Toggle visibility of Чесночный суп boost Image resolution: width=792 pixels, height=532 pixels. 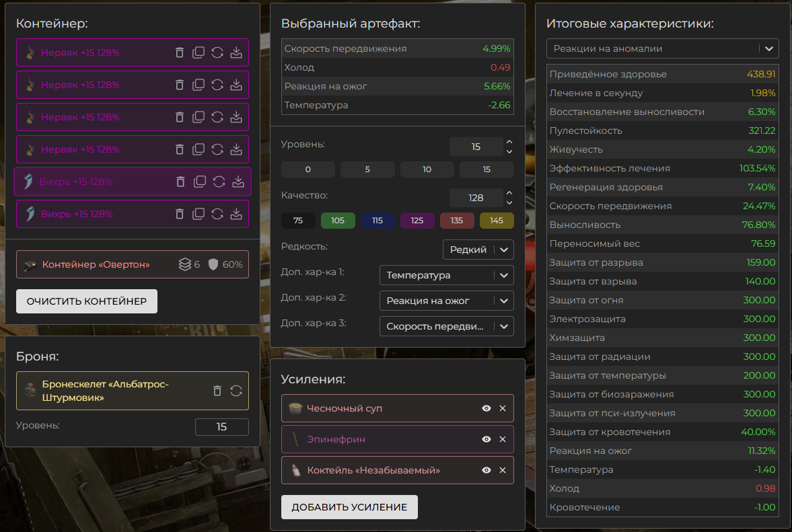[x=487, y=408]
